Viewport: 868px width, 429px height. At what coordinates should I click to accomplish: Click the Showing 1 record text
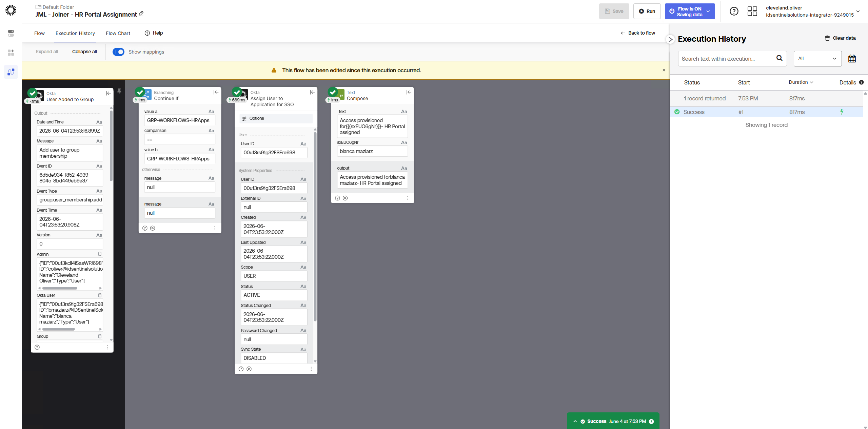pyautogui.click(x=766, y=125)
